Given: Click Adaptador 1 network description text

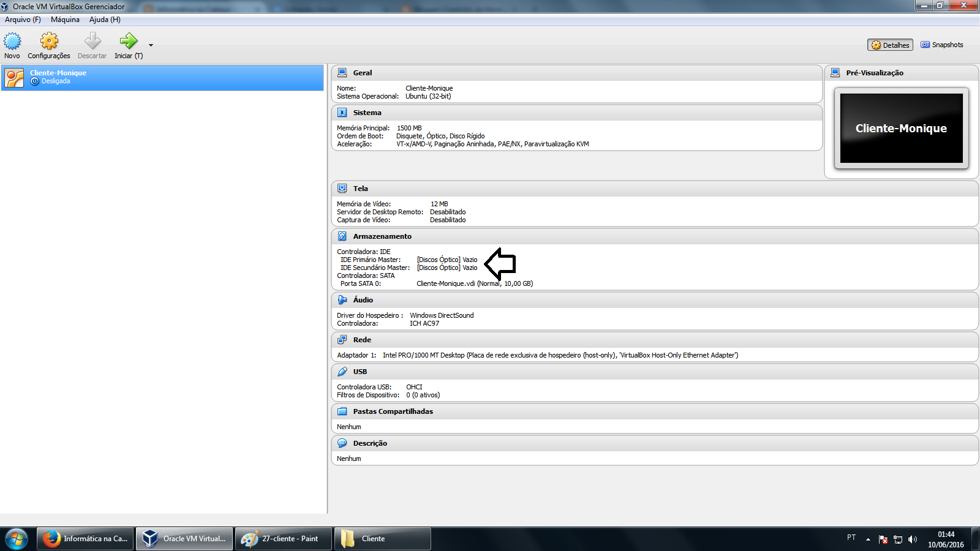Looking at the screenshot, I should click(560, 355).
